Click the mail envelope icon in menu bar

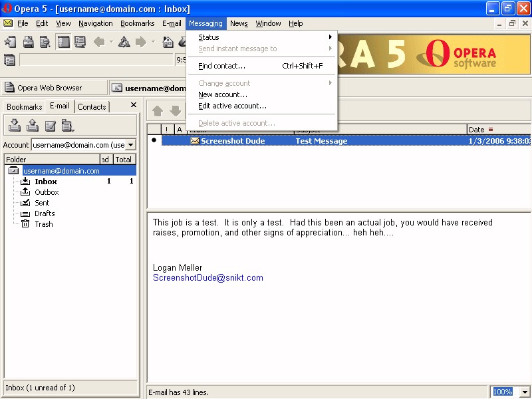click(8, 23)
